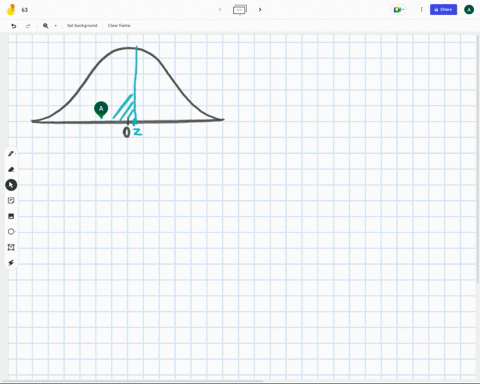The width and height of the screenshot is (480, 384).
Task: Add a sticky note
Action: pyautogui.click(x=11, y=200)
